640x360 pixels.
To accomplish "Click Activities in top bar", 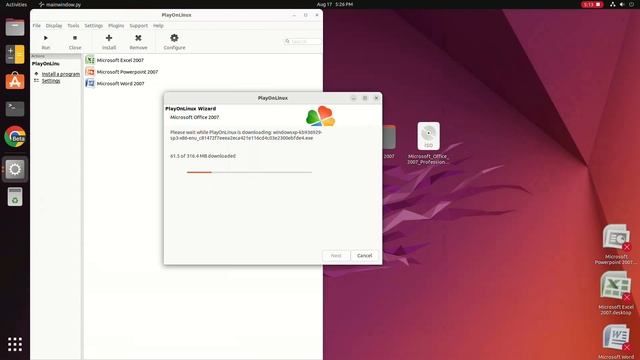I will point(16,4).
